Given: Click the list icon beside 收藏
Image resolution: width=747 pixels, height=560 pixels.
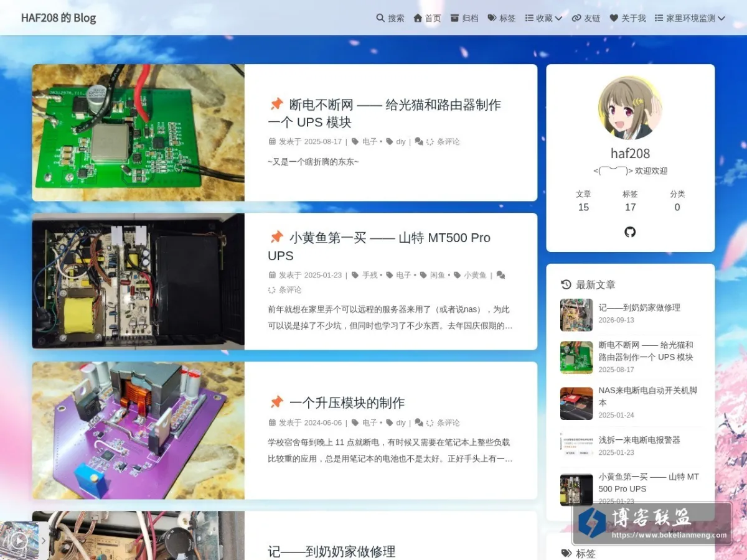Looking at the screenshot, I should 529,18.
